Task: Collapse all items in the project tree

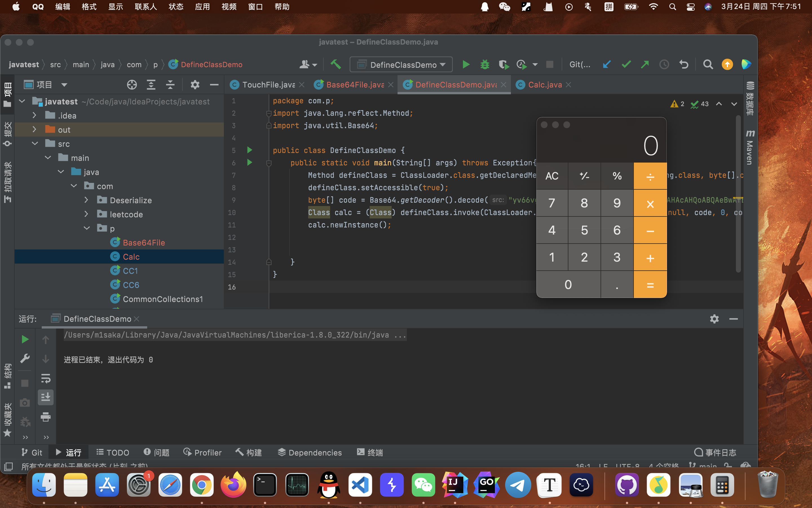Action: (x=171, y=85)
